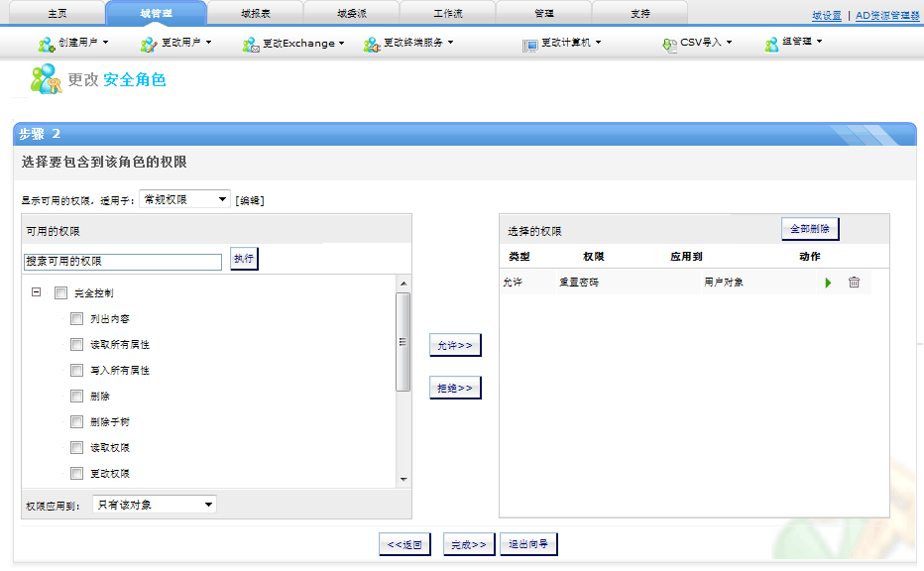Screen dimensions: 924x571
Task: Expand the 更改终端服务 menu arrow
Action: tap(451, 43)
